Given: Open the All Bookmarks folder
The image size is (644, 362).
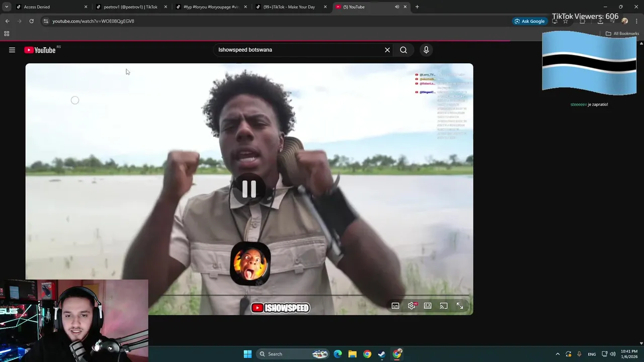Looking at the screenshot, I should coord(622,34).
